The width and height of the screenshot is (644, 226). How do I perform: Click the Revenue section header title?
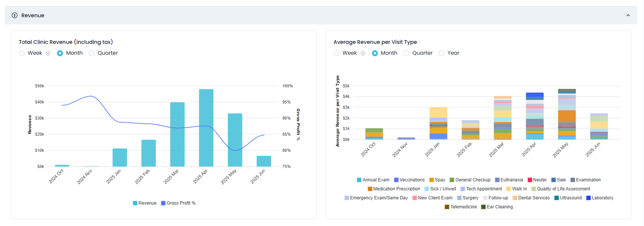[x=33, y=15]
